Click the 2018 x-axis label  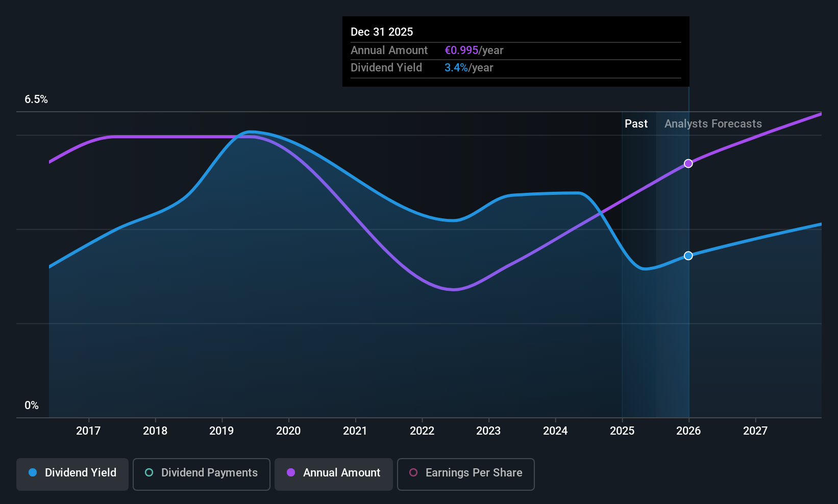155,431
